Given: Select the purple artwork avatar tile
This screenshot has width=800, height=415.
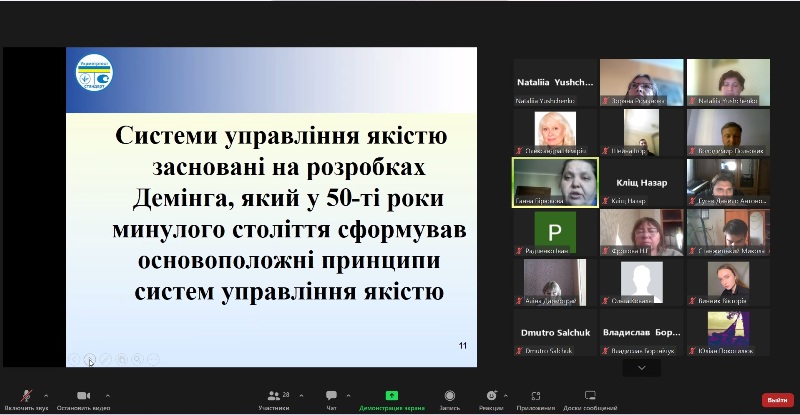Looking at the screenshot, I should [x=729, y=332].
